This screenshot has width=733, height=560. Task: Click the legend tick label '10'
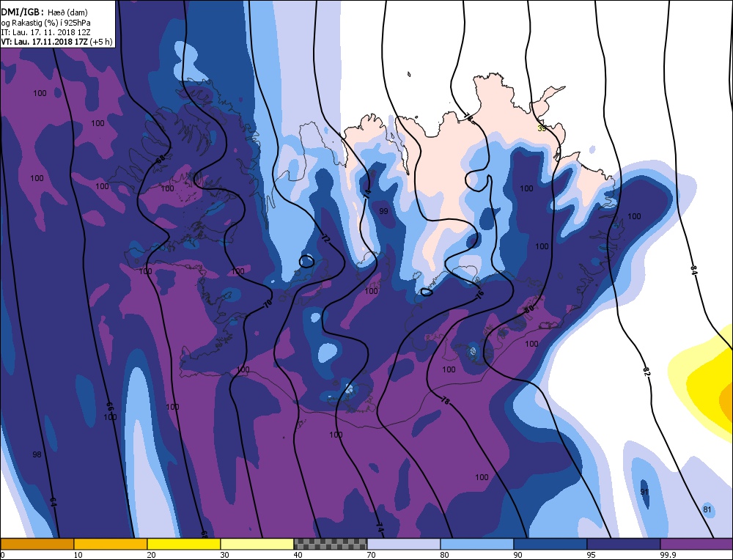pyautogui.click(x=78, y=555)
